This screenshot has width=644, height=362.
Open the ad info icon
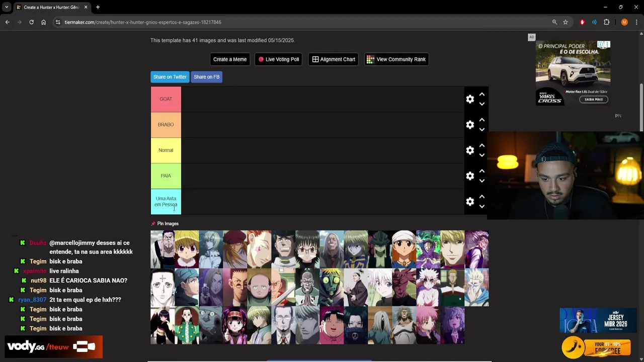(x=601, y=44)
